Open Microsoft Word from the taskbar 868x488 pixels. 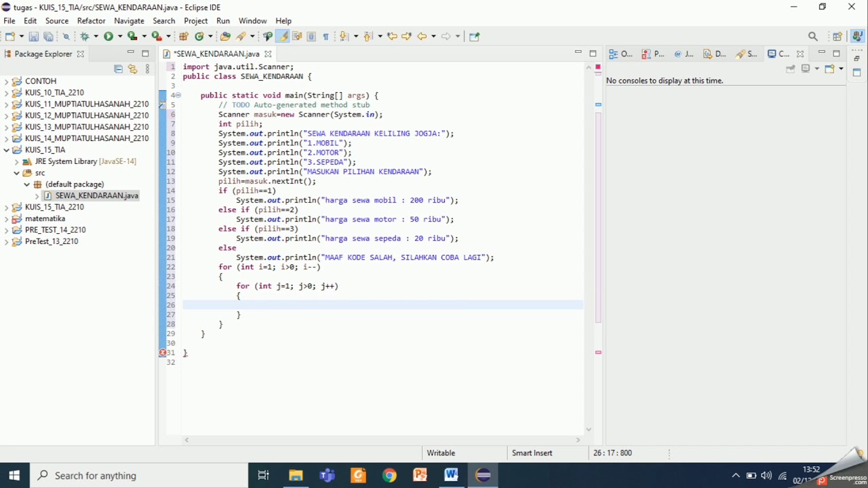[451, 475]
